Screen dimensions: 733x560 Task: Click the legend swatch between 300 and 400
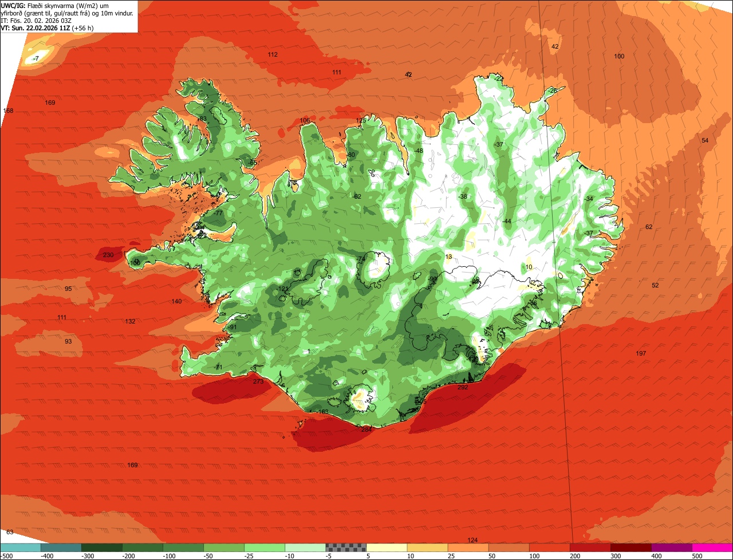(x=630, y=547)
